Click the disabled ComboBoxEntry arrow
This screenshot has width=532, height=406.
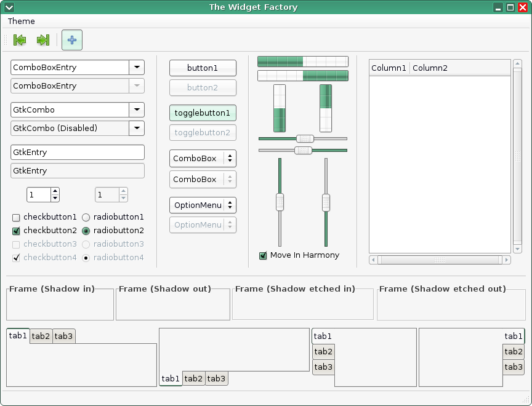point(137,86)
